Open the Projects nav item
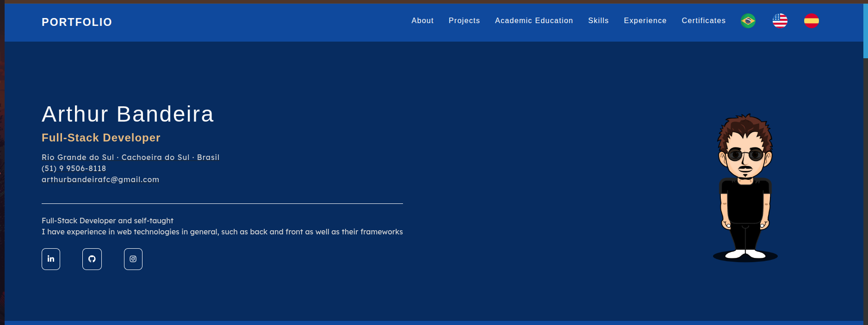The image size is (868, 325). [464, 21]
